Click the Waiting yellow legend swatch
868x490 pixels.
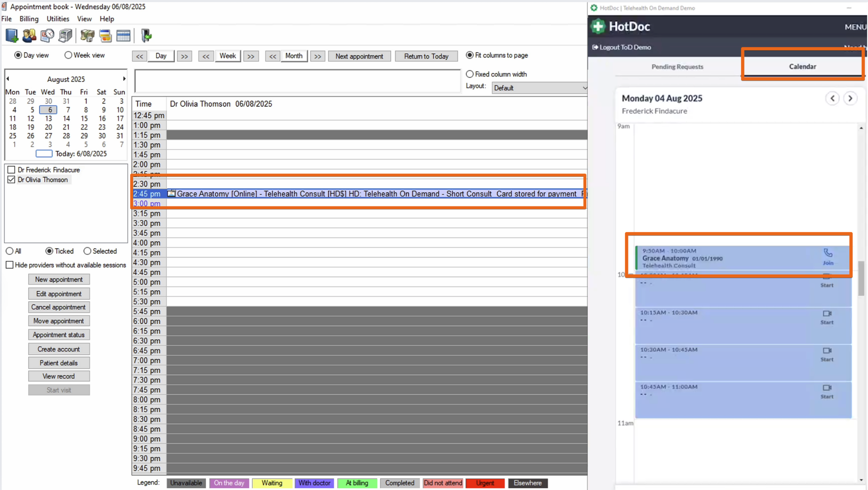[x=272, y=483]
